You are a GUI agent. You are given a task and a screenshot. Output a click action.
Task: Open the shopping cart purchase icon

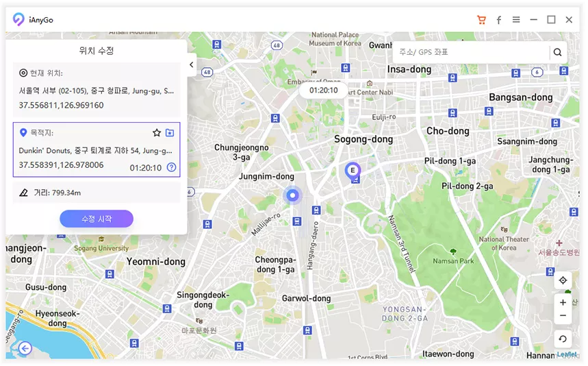click(x=481, y=20)
